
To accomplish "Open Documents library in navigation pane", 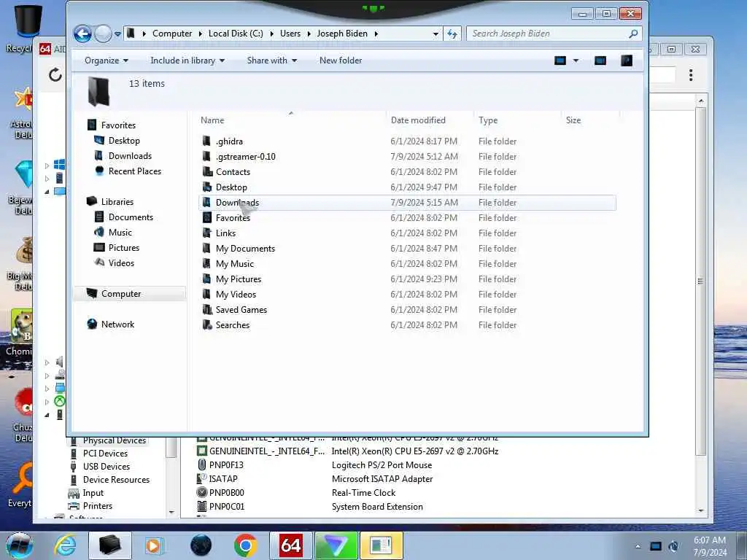I will [x=131, y=217].
